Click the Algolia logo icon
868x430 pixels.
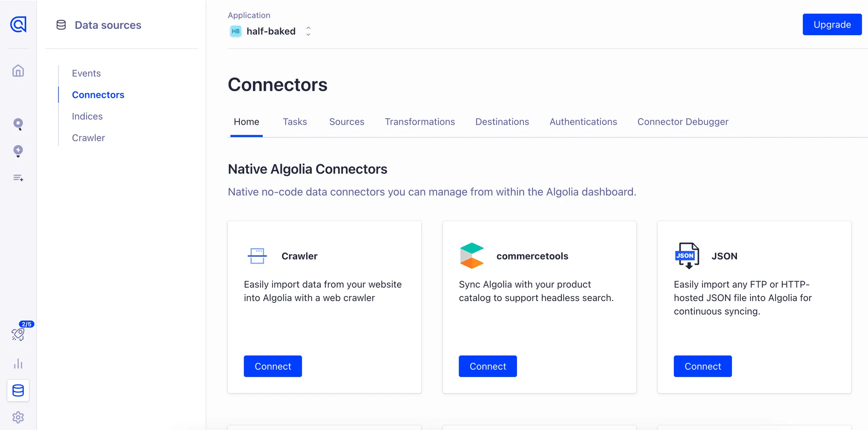18,25
